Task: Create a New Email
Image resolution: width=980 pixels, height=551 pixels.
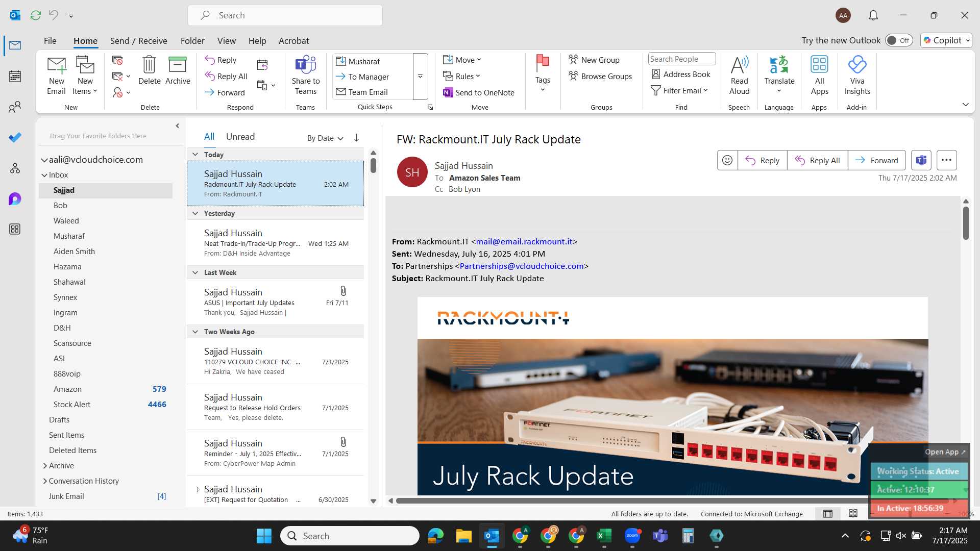Action: (56, 76)
